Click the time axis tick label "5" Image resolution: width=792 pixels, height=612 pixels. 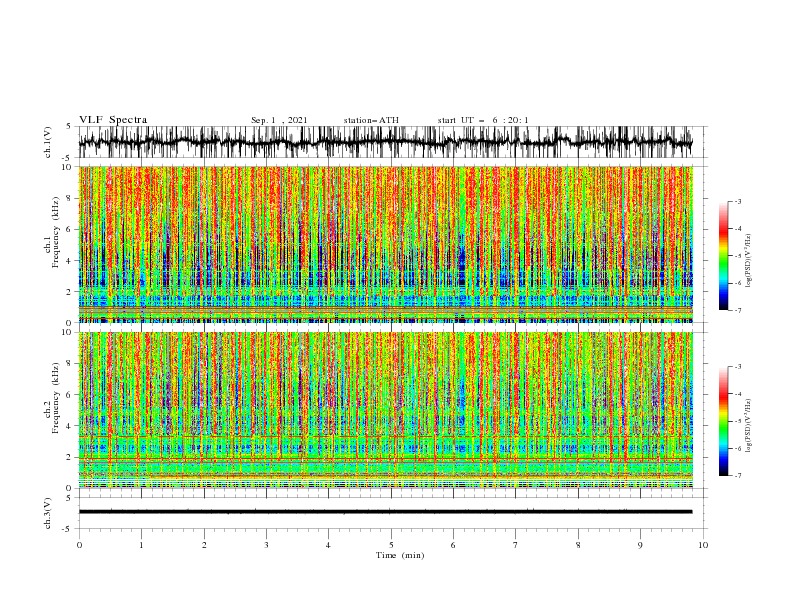(x=391, y=545)
